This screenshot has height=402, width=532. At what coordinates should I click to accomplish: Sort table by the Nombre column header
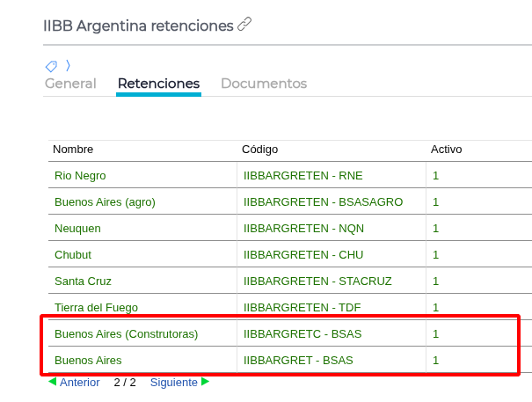click(73, 150)
